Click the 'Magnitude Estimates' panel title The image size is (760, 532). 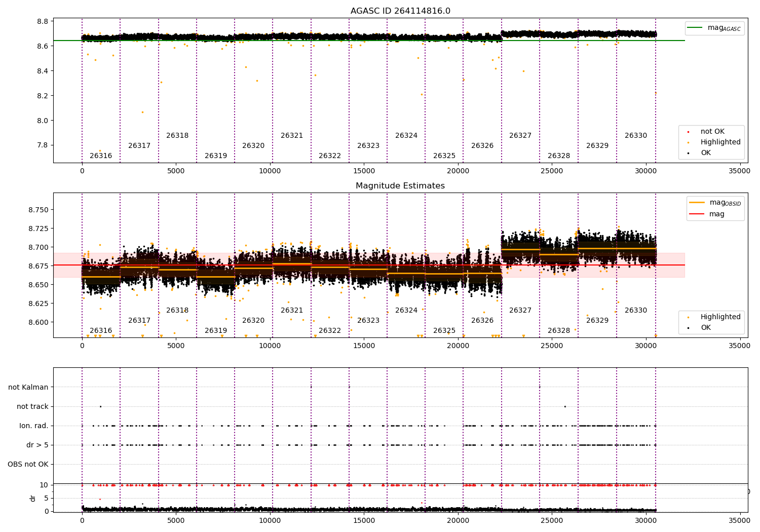[x=400, y=186]
